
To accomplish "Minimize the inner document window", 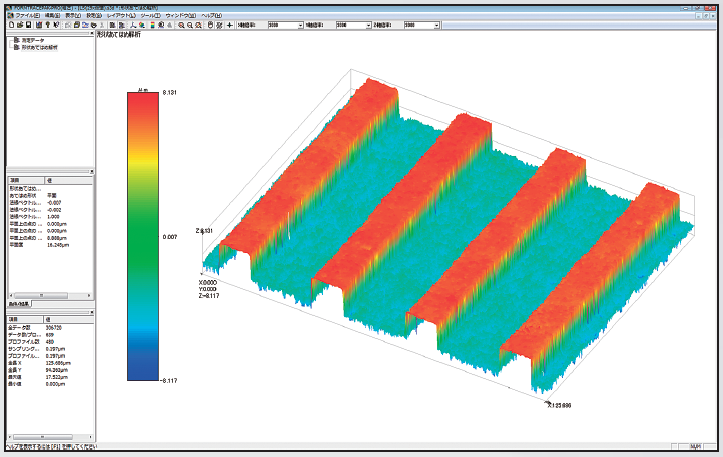I will coord(699,16).
